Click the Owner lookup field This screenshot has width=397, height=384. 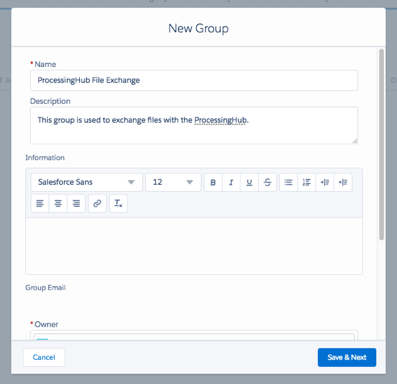194,335
